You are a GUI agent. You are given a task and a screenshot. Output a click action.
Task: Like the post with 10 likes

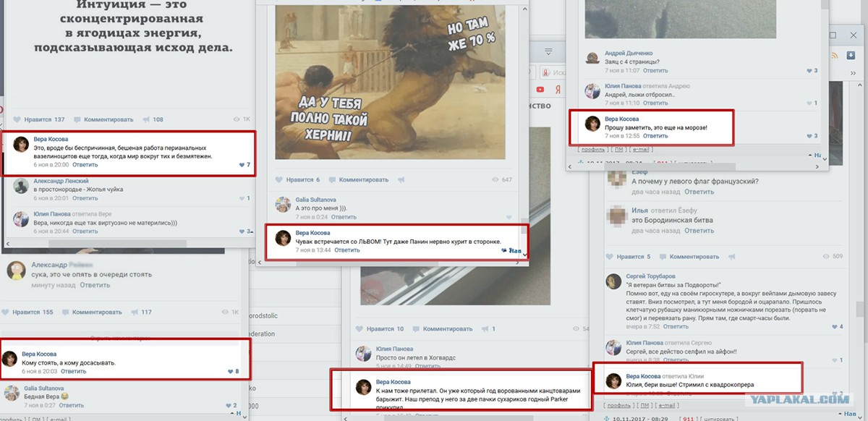[x=380, y=328]
